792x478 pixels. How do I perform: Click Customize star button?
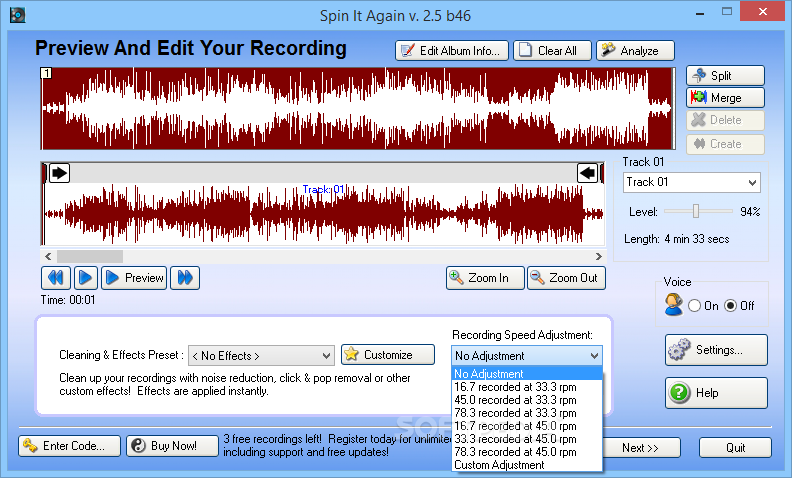[x=388, y=355]
